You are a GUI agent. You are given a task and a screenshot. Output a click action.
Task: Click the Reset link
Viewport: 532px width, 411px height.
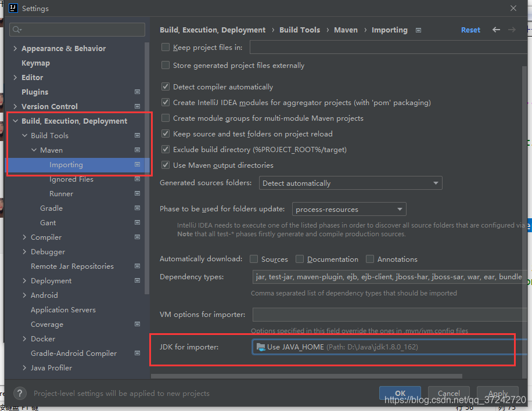(470, 30)
